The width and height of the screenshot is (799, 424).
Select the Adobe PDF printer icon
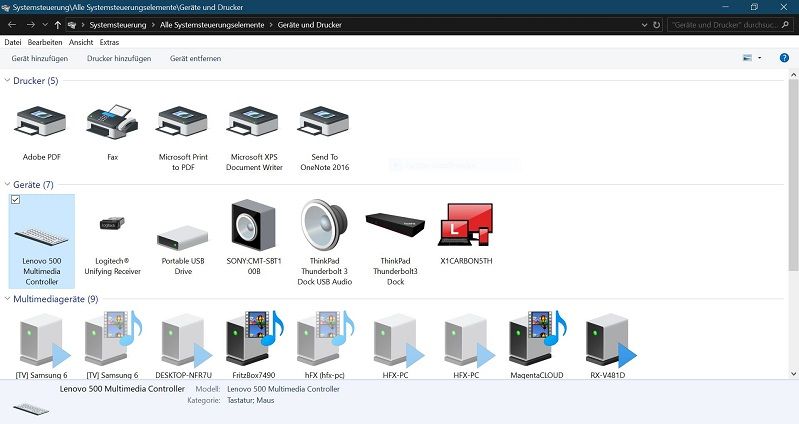coord(41,122)
